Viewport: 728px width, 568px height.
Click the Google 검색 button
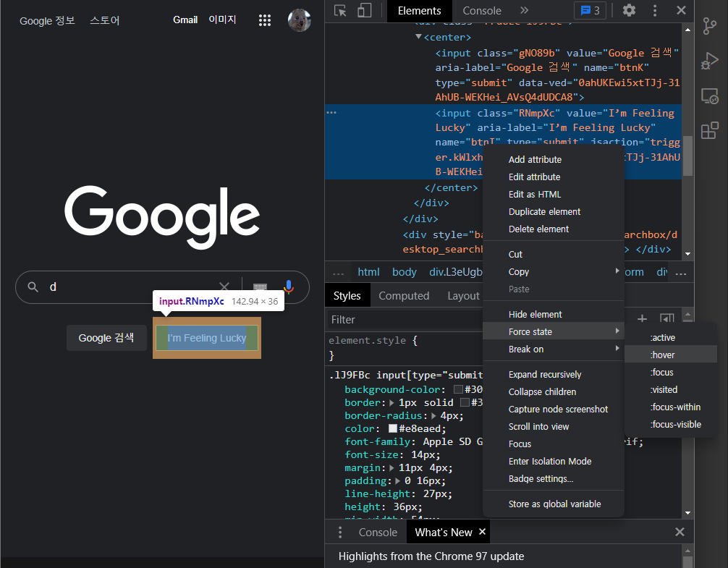pyautogui.click(x=106, y=338)
